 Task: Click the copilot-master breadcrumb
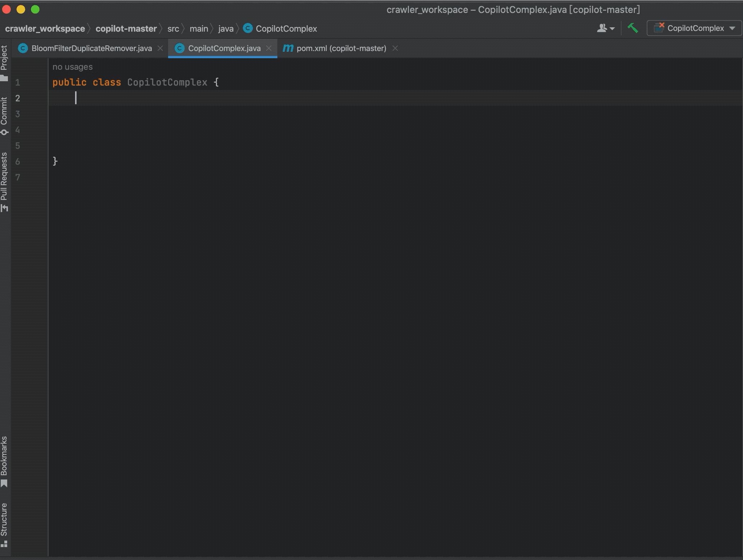(x=126, y=29)
